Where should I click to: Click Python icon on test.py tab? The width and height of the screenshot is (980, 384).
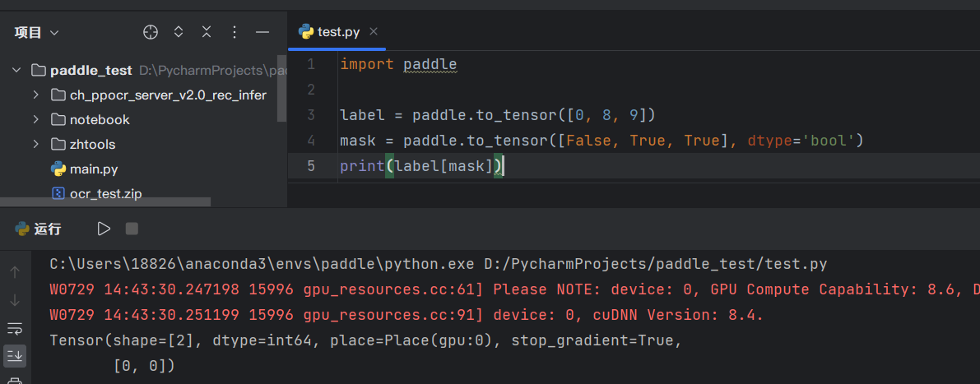(305, 31)
